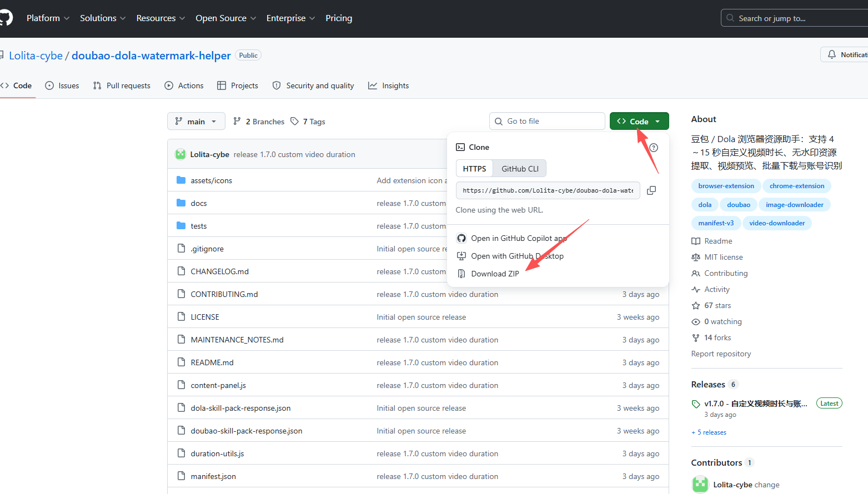Click the eye icon beside 0 watching
Viewport: 868px width, 494px height.
[x=696, y=321]
